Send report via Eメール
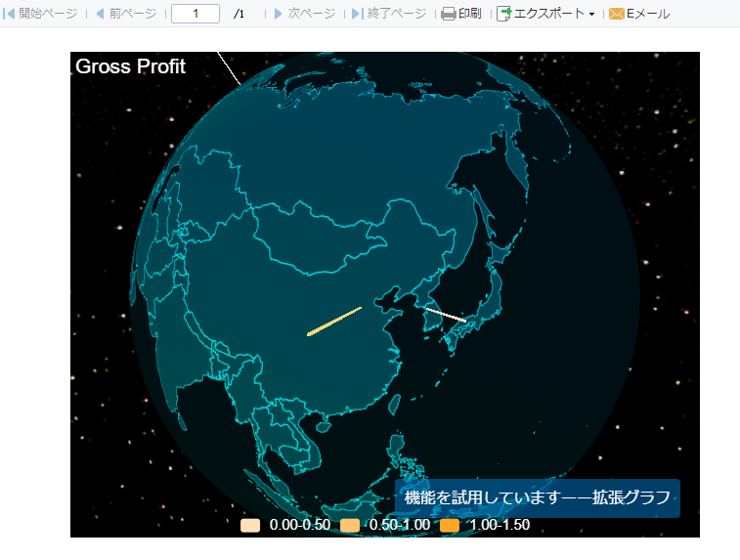The image size is (740, 560). coord(648,14)
